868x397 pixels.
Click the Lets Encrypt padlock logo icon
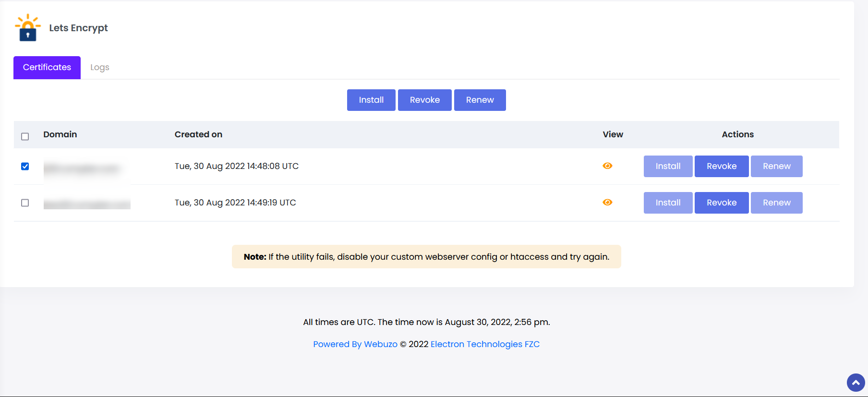pos(28,28)
